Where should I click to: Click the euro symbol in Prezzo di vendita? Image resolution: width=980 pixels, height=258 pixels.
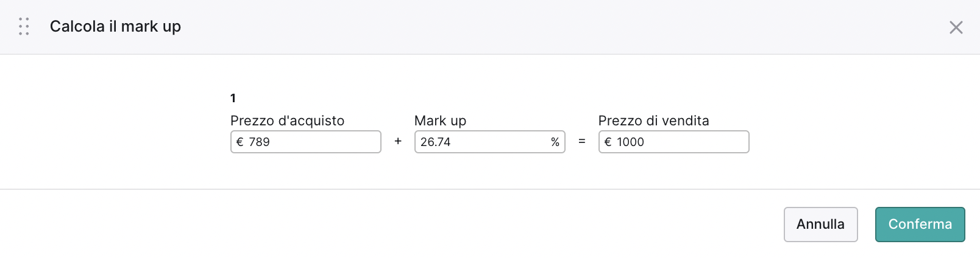pyautogui.click(x=608, y=142)
